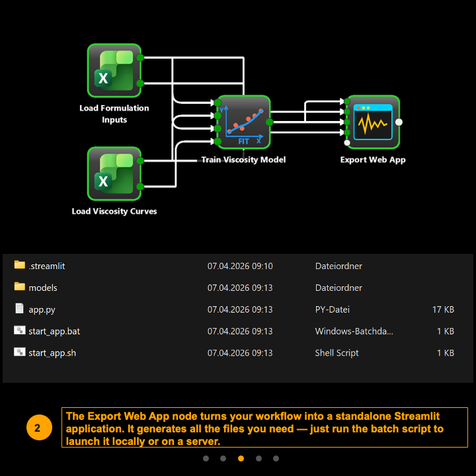Select the Load Formulation Inputs Excel node

[x=114, y=71]
